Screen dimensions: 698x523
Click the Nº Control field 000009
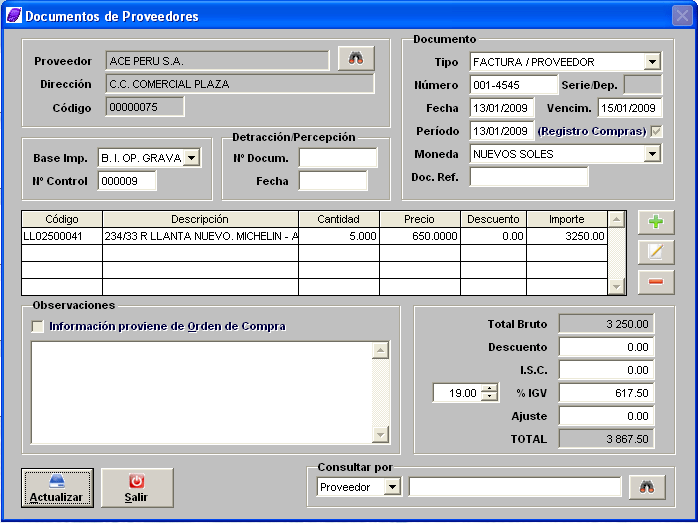click(127, 181)
